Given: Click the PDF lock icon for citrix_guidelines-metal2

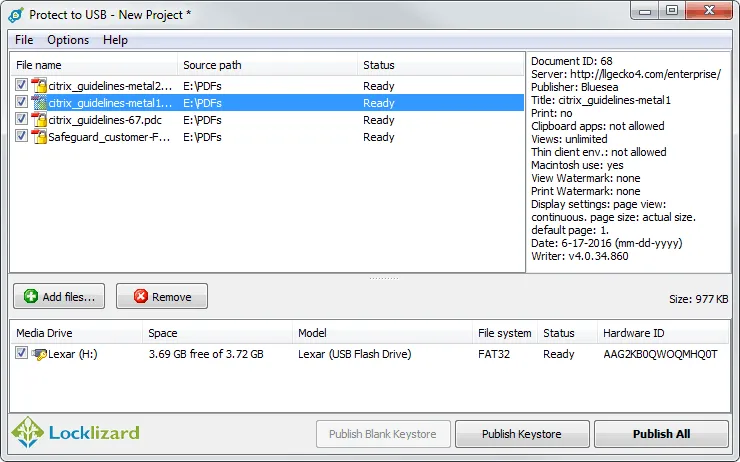Looking at the screenshot, I should click(39, 85).
